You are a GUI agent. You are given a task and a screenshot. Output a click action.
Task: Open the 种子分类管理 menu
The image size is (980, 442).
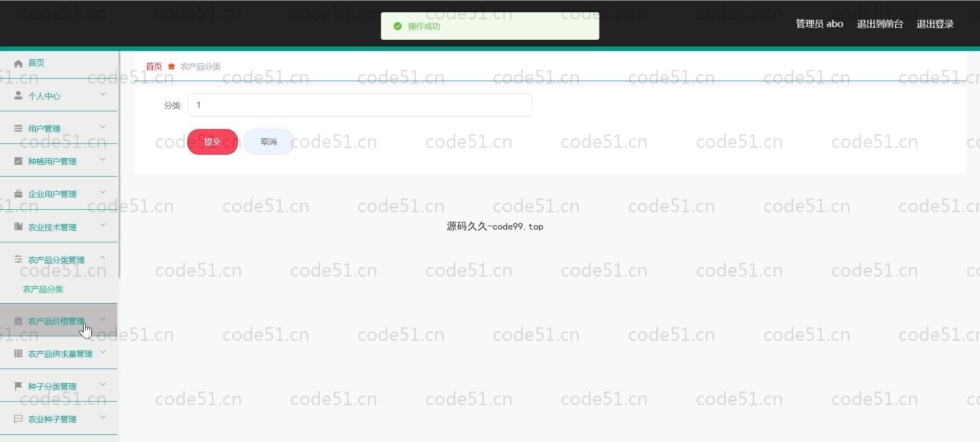pos(59,386)
